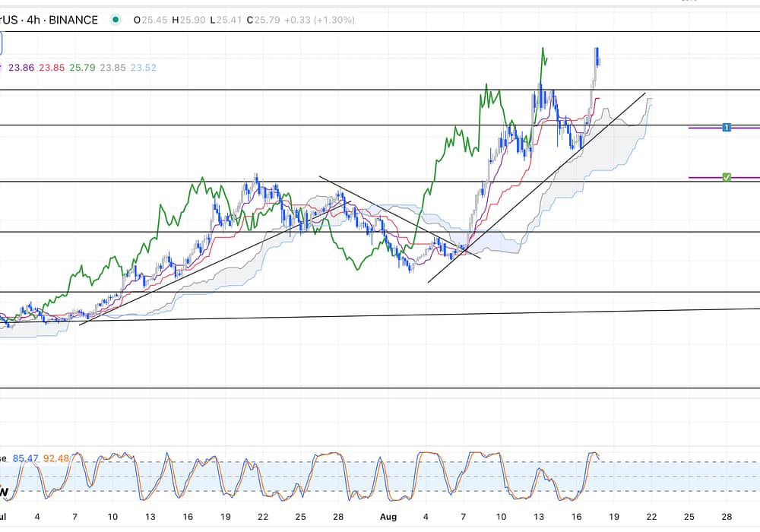Viewport: 760px width, 532px height.
Task: Select the orange 92.48 stochastic value
Action: [x=57, y=458]
